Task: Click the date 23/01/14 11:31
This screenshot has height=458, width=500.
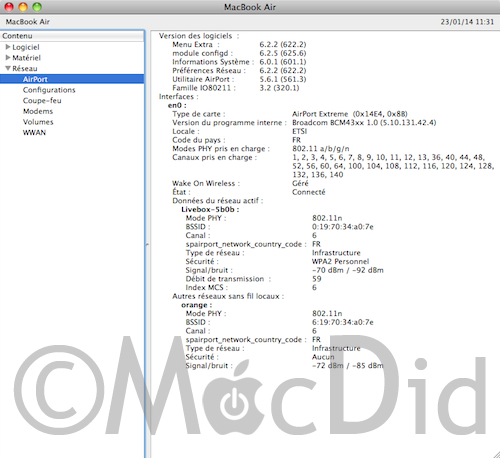Action: click(x=467, y=22)
